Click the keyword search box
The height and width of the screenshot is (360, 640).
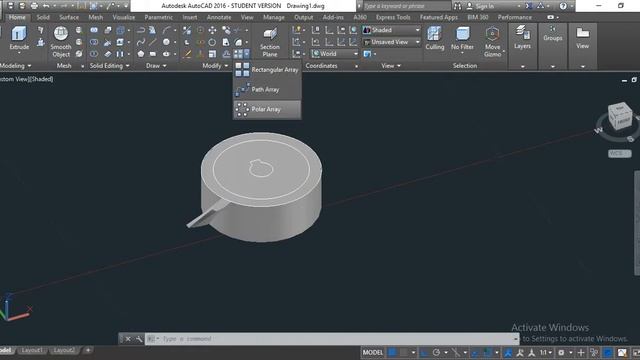tap(407, 6)
